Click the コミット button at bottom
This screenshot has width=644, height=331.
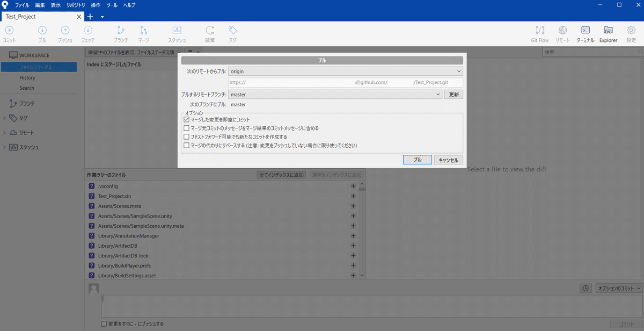(x=627, y=324)
